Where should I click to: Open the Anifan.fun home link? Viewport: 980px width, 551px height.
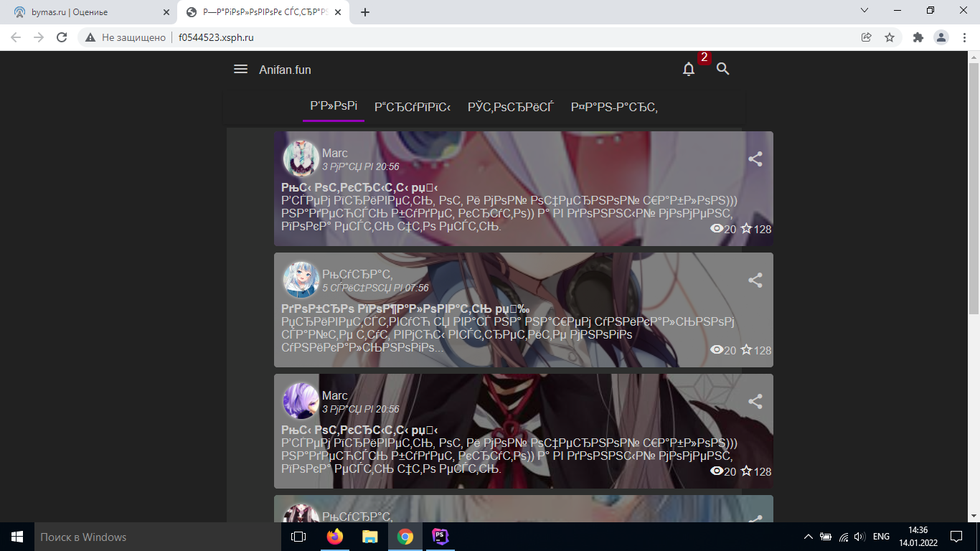(285, 70)
